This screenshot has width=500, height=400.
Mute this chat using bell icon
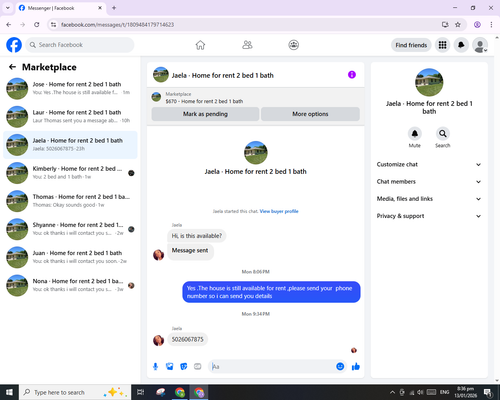point(415,134)
